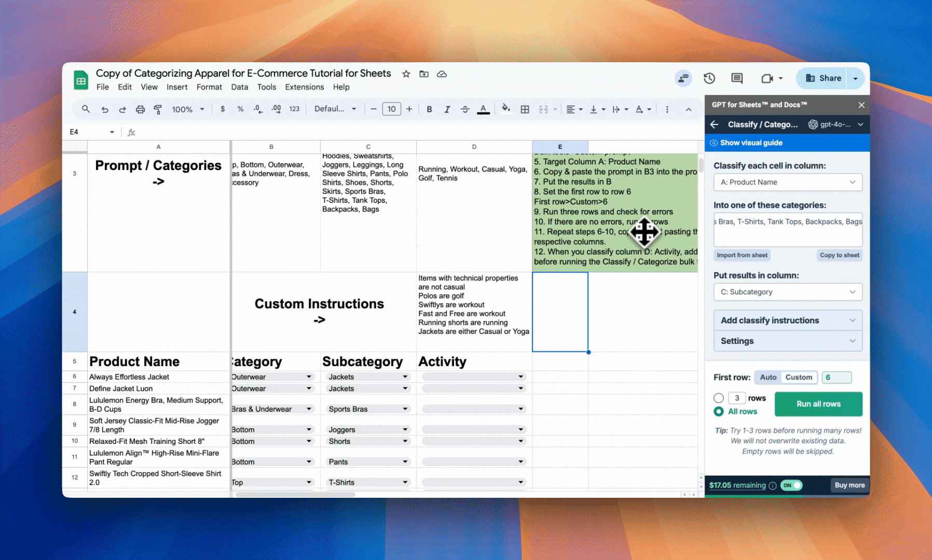Click Run all rows button
Screen dimensions: 932x560
818,404
